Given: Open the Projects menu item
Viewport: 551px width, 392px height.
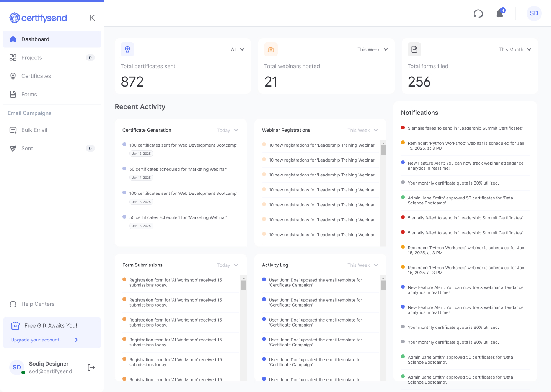Looking at the screenshot, I should pos(52,58).
